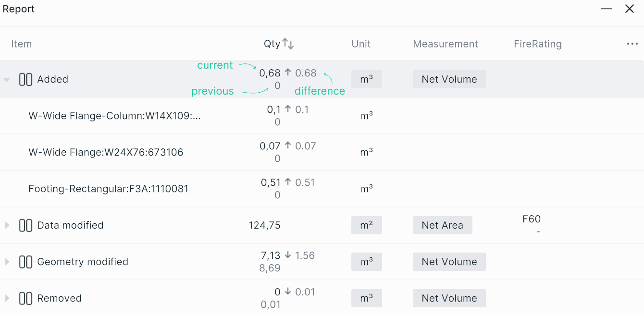Expand the Removed group
Viewport: 644px width, 315px height.
pyautogui.click(x=7, y=299)
